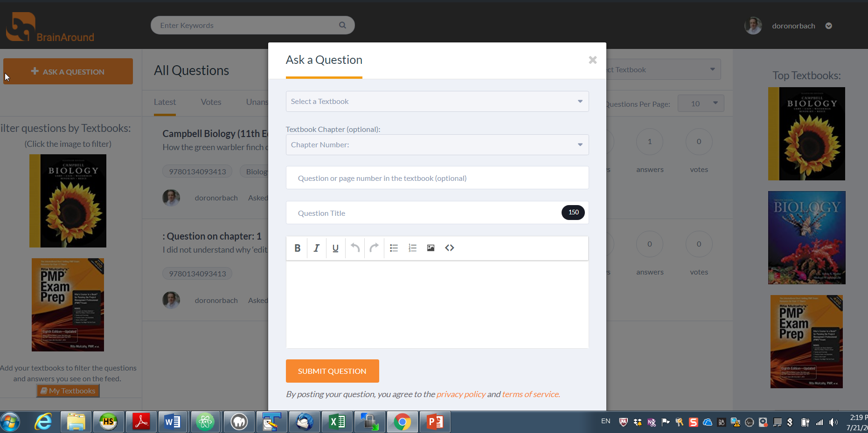Image resolution: width=868 pixels, height=433 pixels.
Task: Open the Questions Per Page dropdown
Action: click(701, 103)
